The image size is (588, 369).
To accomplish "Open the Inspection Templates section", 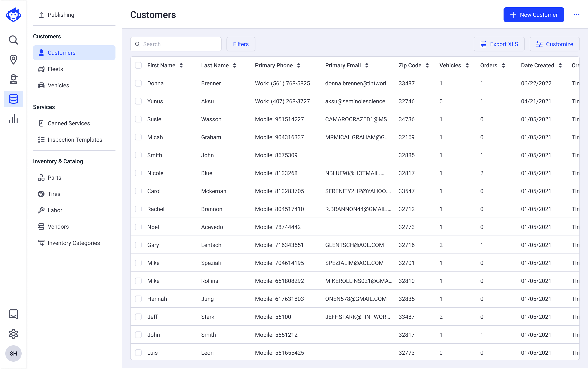I will [75, 140].
